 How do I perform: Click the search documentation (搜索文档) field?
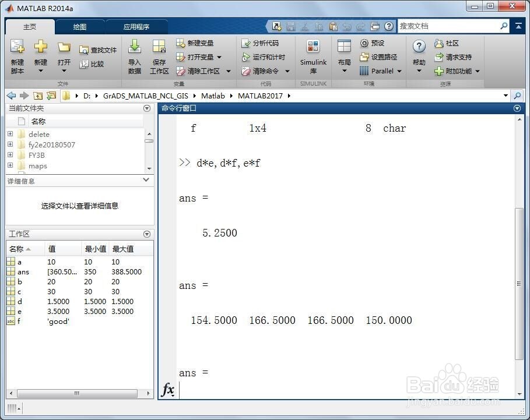point(449,26)
